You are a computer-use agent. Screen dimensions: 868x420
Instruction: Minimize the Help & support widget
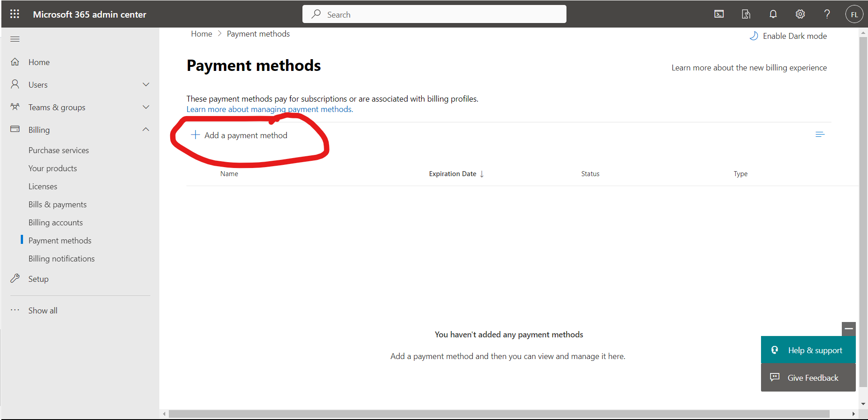(849, 329)
